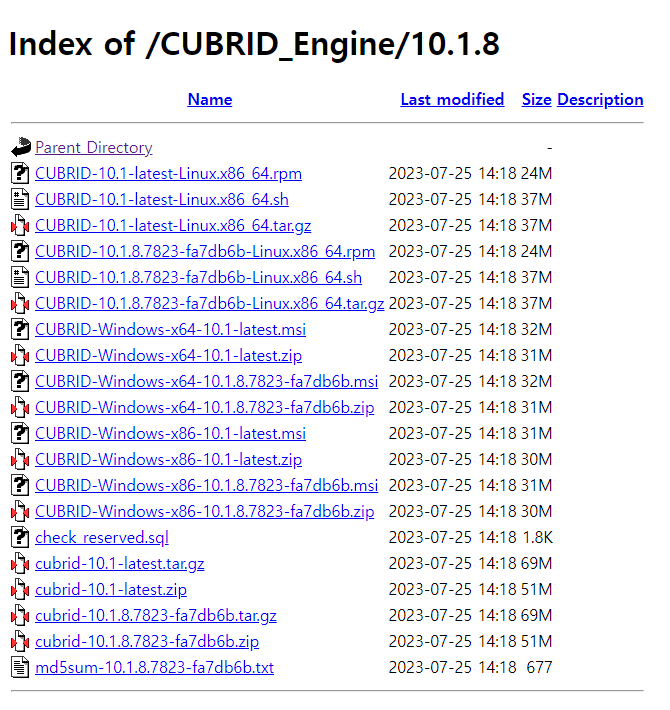Click the compressed icon for CUBRID-Windows-x64-10.1.8.7823-fa7db6b.zip

20,407
